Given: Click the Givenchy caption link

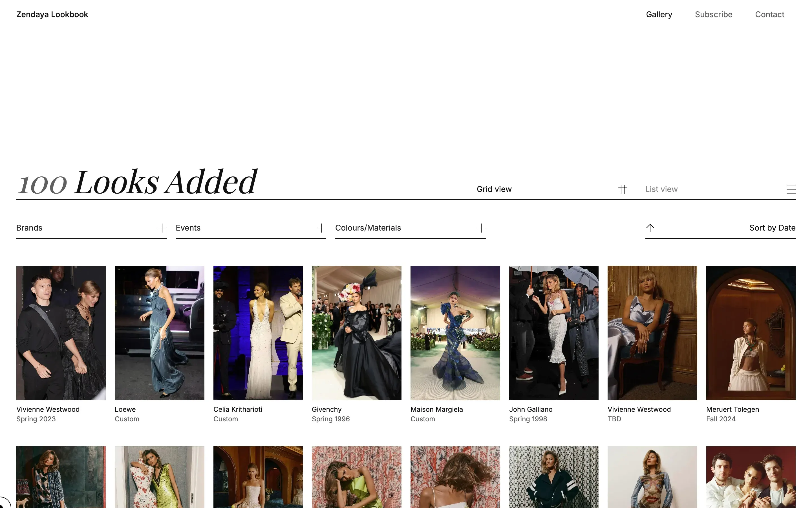Looking at the screenshot, I should coord(326,409).
